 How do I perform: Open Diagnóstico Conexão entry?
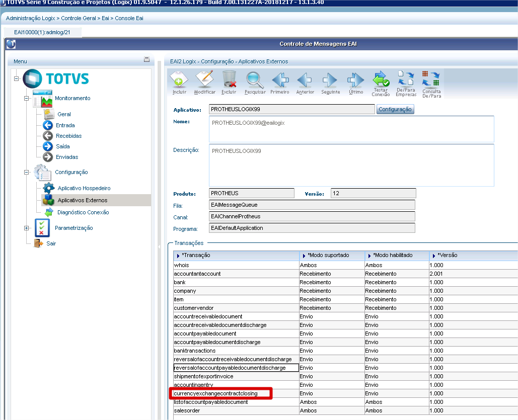(83, 212)
